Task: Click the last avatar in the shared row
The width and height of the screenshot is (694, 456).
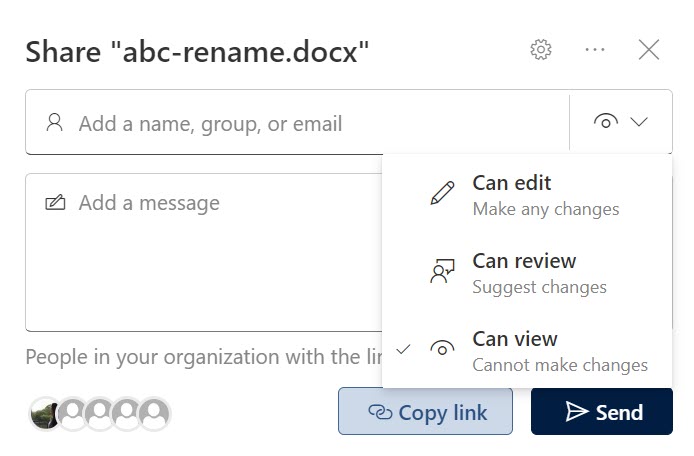Action: 154,412
